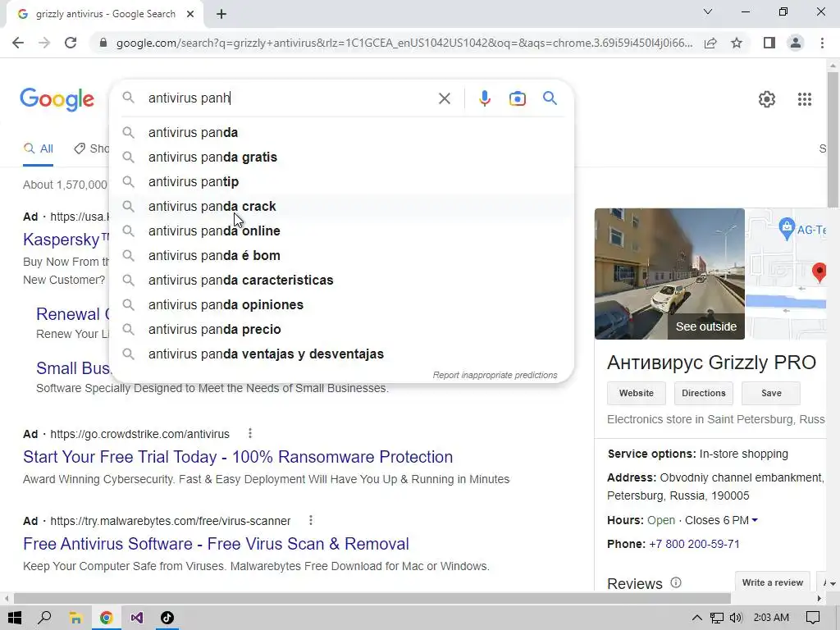View site info via the padlock icon

point(103,43)
